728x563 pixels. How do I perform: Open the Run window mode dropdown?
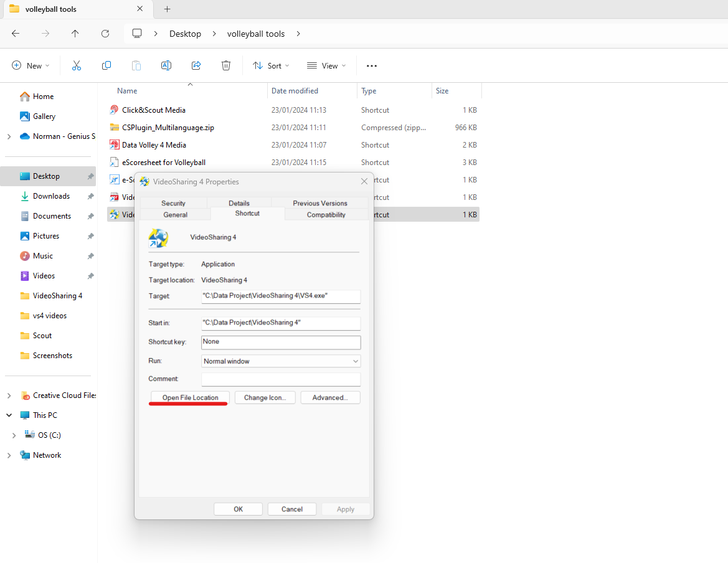tap(281, 361)
